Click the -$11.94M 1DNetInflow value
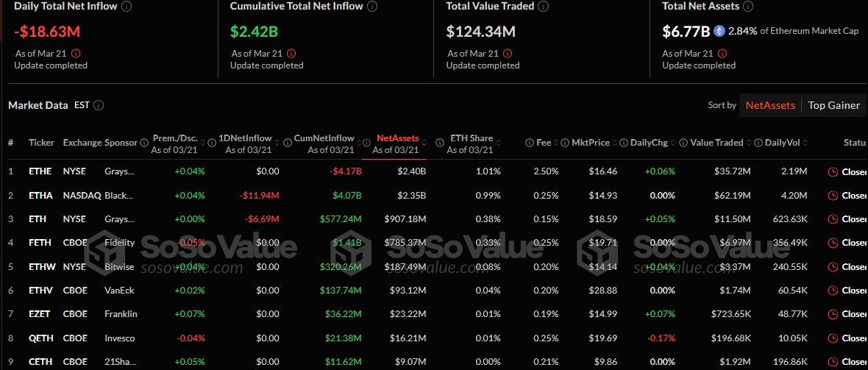 click(x=260, y=196)
